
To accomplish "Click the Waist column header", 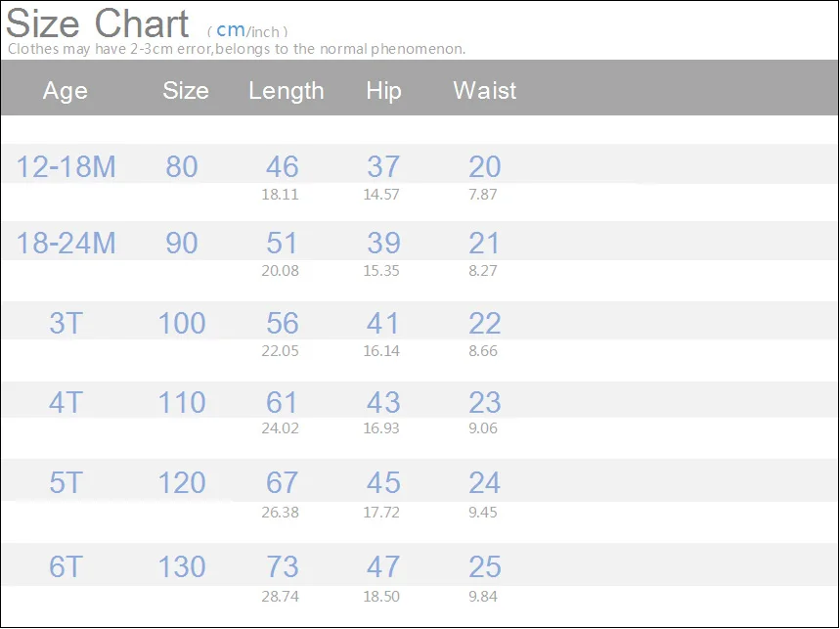I will click(x=484, y=91).
